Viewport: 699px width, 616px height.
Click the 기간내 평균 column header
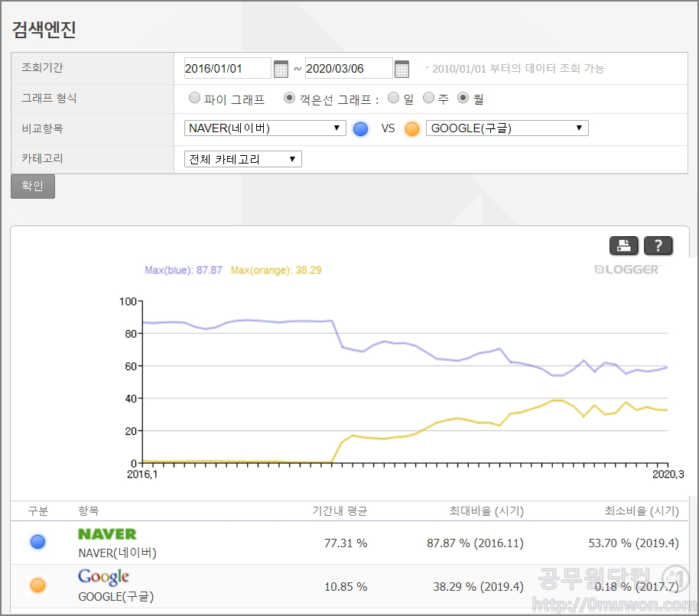(340, 511)
